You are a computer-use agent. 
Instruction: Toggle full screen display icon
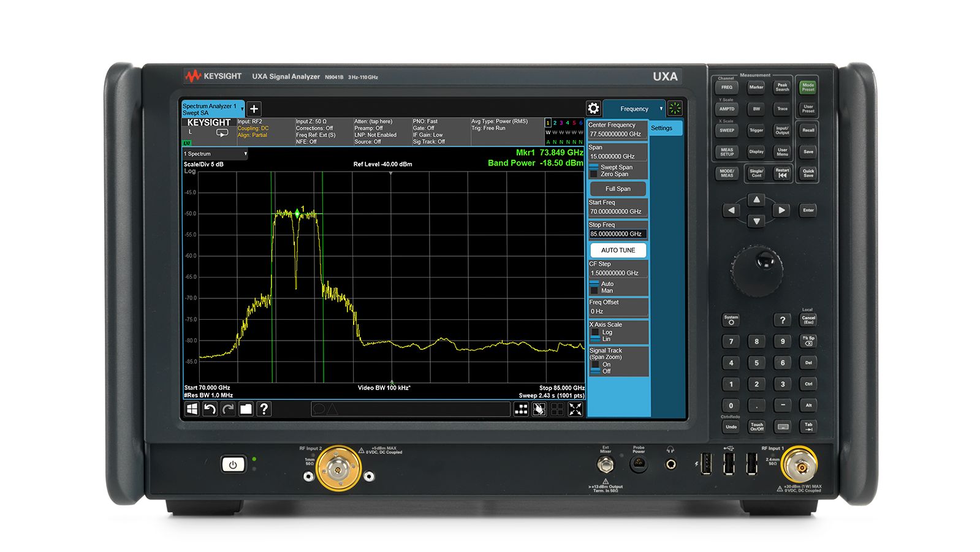575,410
